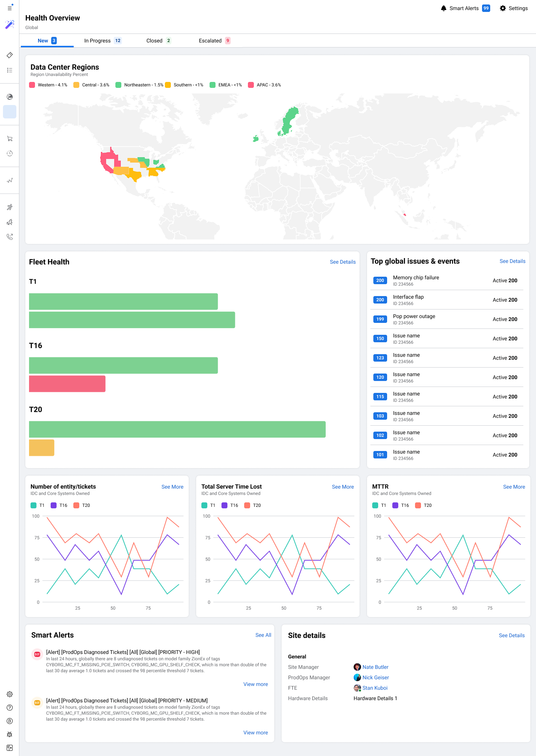Click the red BOT icon on the HIGH priority alert
Viewport: 536px width, 756px height.
[37, 654]
